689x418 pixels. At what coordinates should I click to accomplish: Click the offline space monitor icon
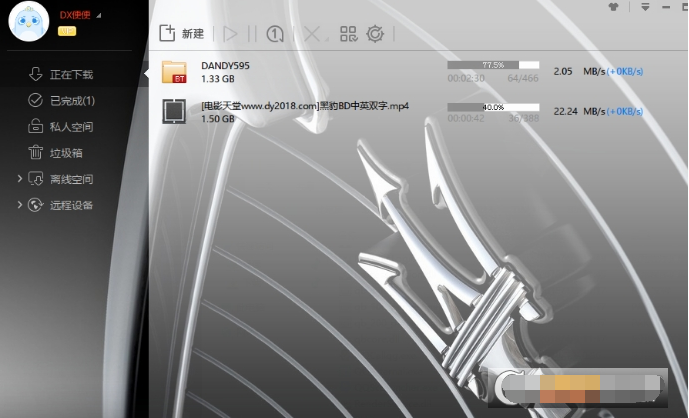(x=36, y=178)
